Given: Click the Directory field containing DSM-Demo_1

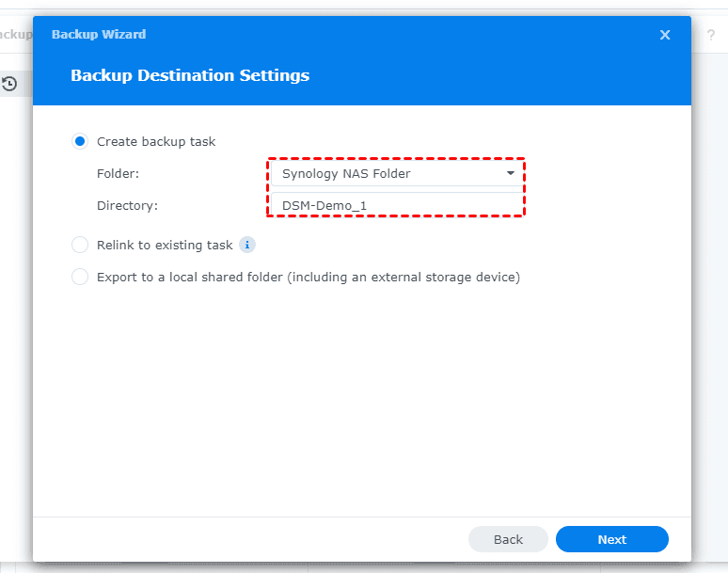Looking at the screenshot, I should (x=395, y=205).
